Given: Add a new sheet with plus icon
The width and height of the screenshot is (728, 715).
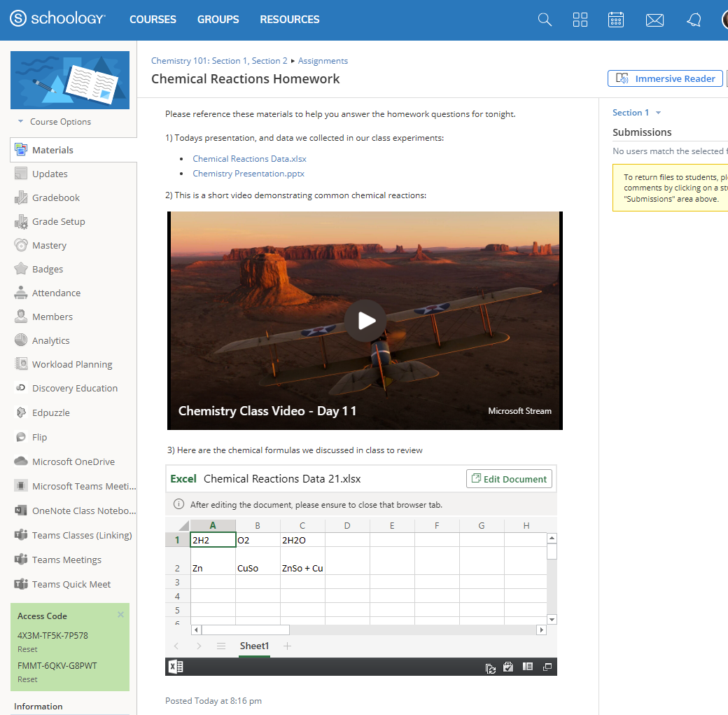Looking at the screenshot, I should 288,646.
